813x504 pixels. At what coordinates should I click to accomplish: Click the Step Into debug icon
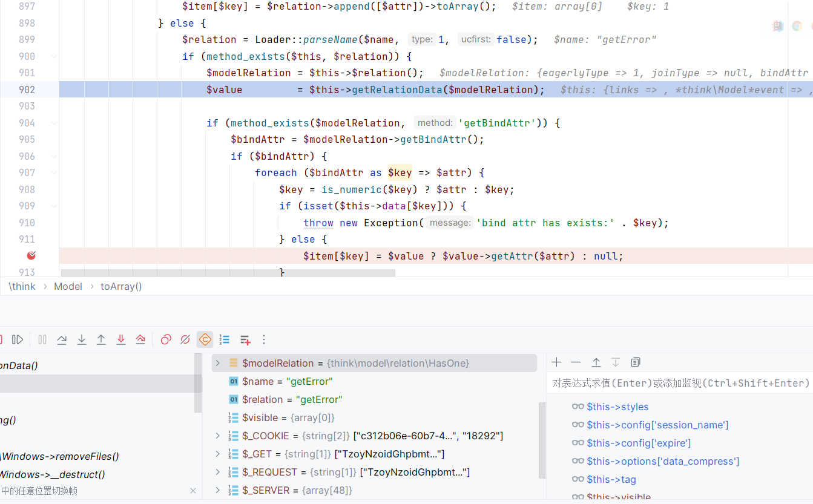[x=82, y=339]
